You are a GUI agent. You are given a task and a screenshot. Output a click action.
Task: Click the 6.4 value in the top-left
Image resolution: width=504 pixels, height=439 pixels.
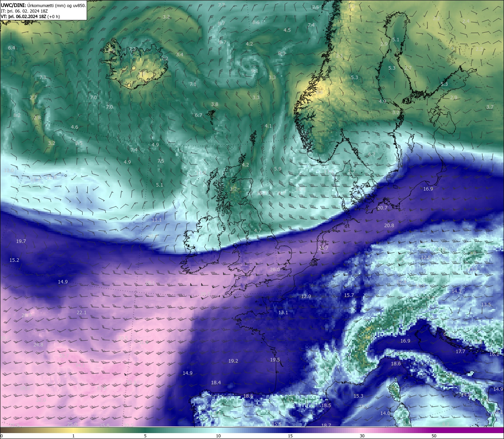pos(11,48)
